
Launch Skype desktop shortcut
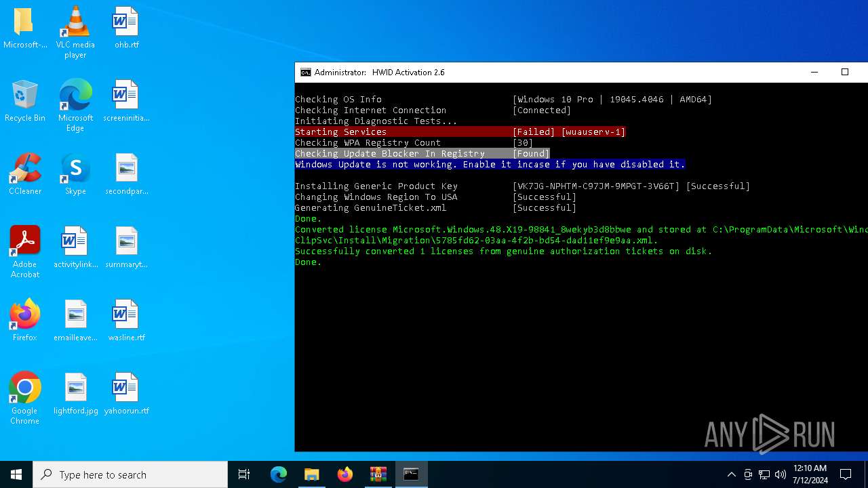click(x=75, y=174)
